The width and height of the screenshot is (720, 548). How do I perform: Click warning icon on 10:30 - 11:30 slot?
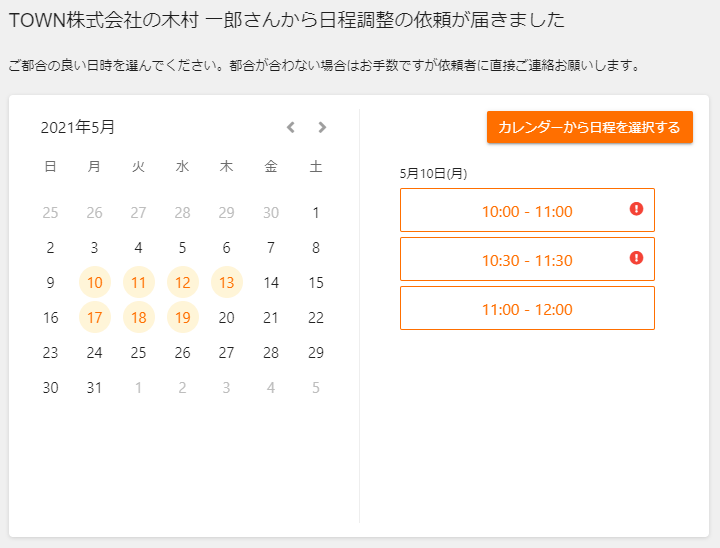(x=636, y=258)
